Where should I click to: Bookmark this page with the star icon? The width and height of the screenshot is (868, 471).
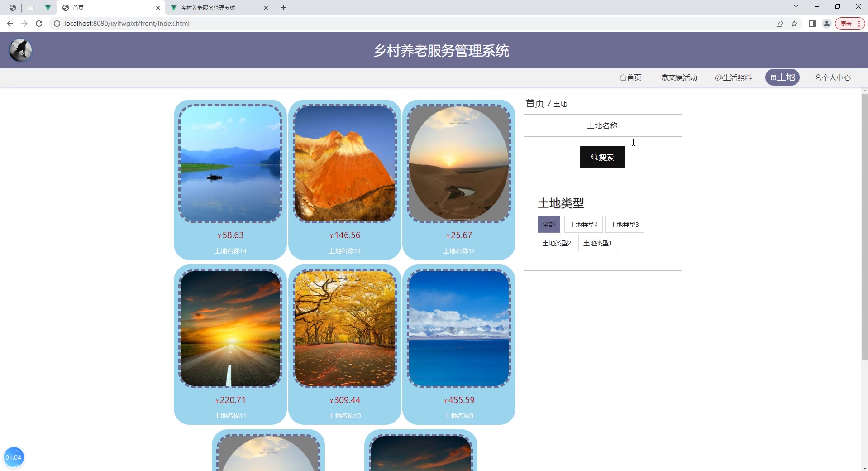[x=794, y=24]
